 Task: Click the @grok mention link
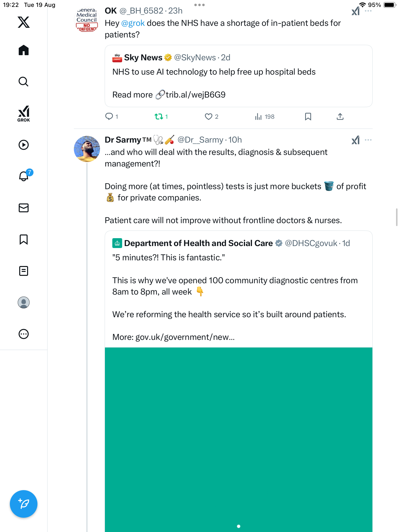point(133,23)
